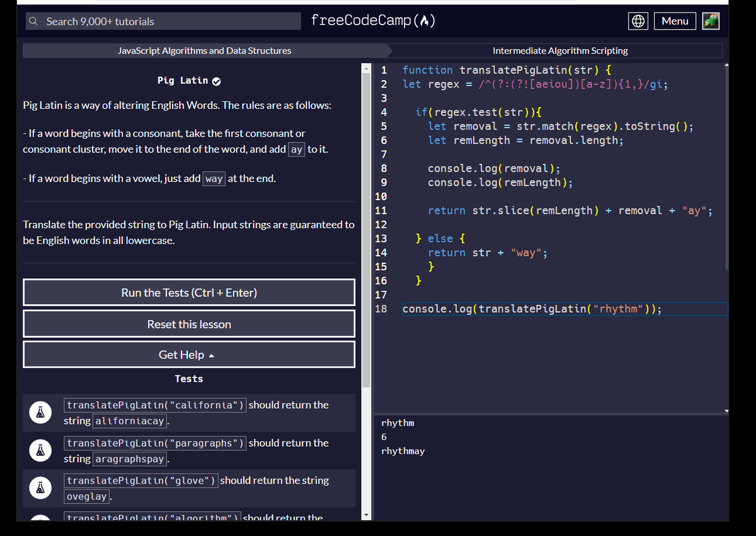
Task: Click the aliforniacay expected string
Action: [129, 421]
